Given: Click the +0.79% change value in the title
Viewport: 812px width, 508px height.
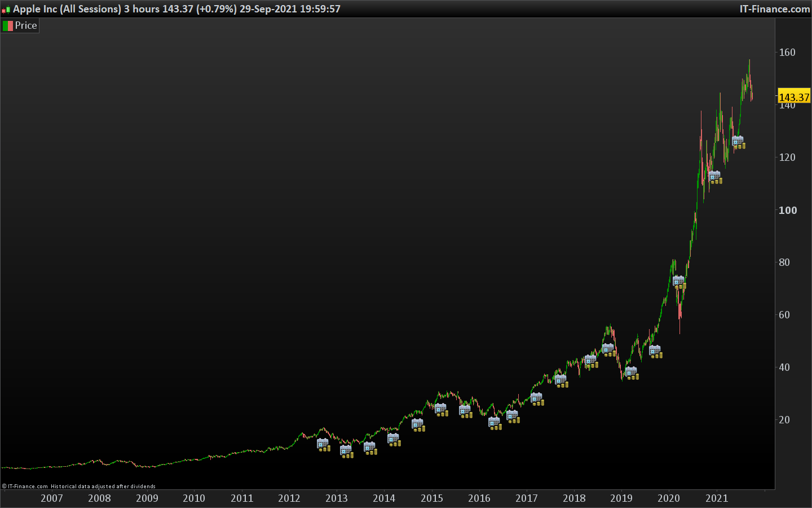Looking at the screenshot, I should click(x=217, y=9).
